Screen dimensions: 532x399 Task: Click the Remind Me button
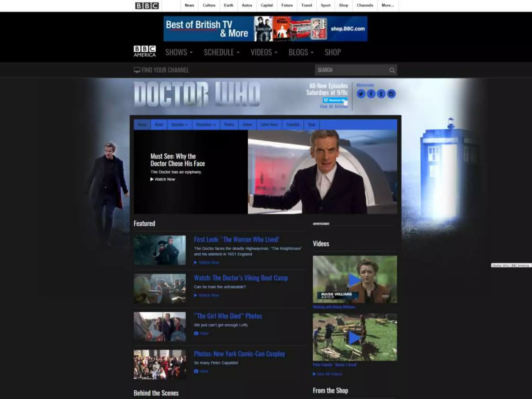[x=335, y=100]
